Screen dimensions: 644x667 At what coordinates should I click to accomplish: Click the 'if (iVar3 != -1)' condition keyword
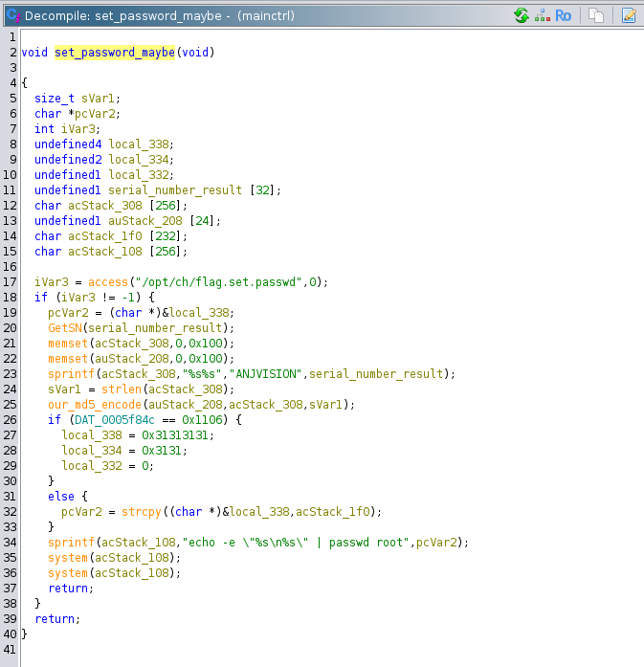(x=41, y=298)
